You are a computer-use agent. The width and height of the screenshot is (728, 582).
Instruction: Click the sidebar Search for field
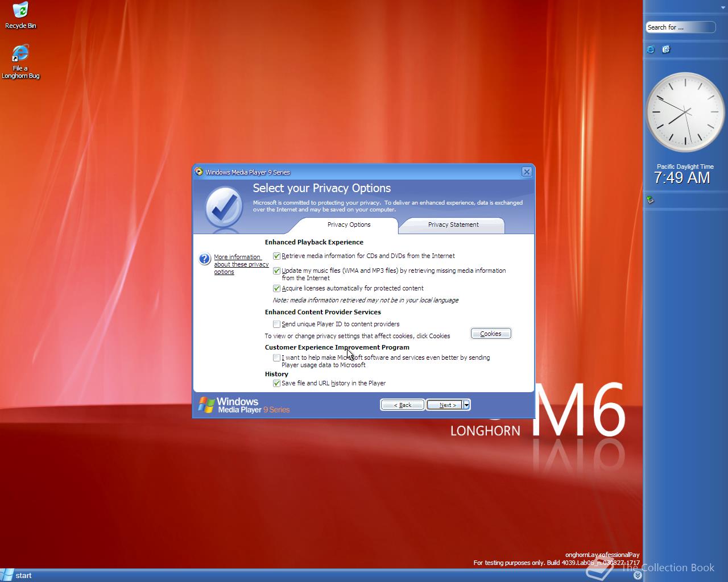pyautogui.click(x=680, y=27)
